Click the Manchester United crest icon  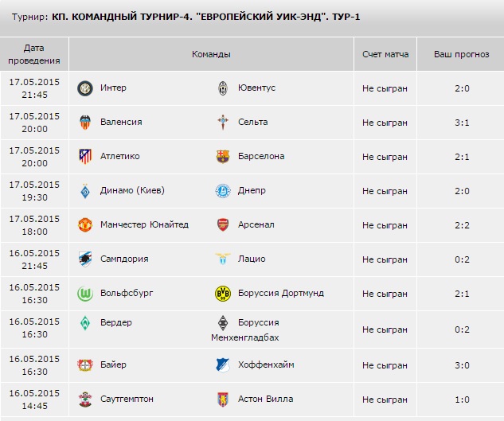(85, 225)
